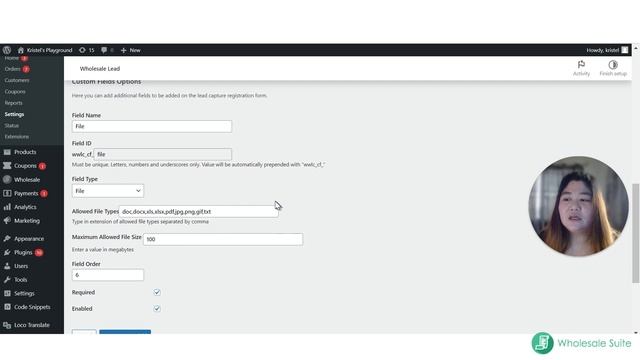This screenshot has width=640, height=360.
Task: Click the Payments sidebar icon
Action: click(7, 193)
